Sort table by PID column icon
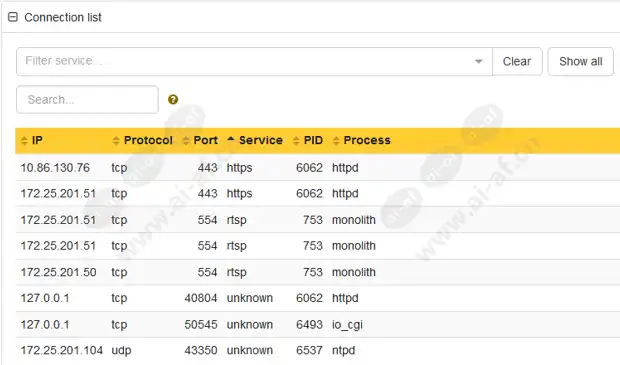The image size is (620, 365). pos(296,140)
